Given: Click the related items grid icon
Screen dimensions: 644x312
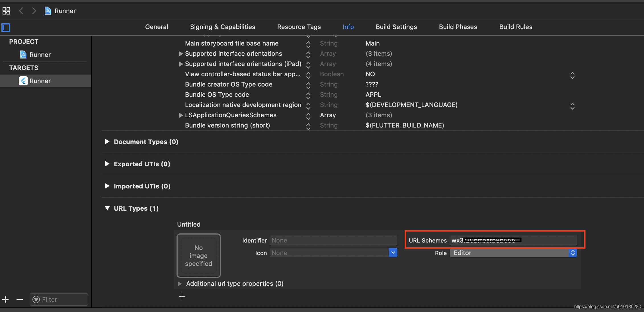Looking at the screenshot, I should (6, 11).
